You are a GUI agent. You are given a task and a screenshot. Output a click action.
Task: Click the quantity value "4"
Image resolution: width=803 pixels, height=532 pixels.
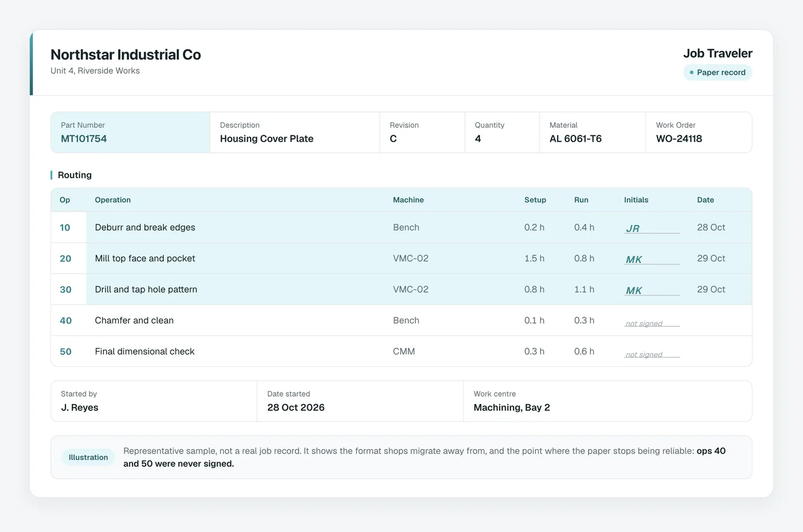(478, 139)
